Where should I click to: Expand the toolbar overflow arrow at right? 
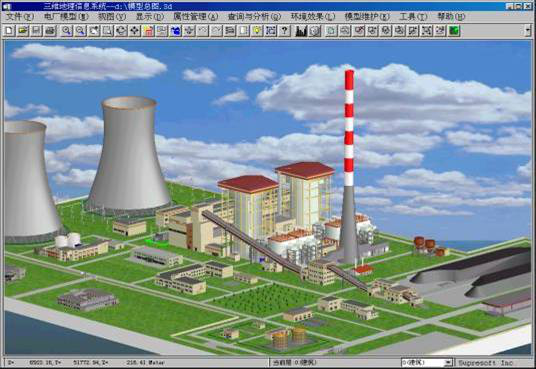528,31
